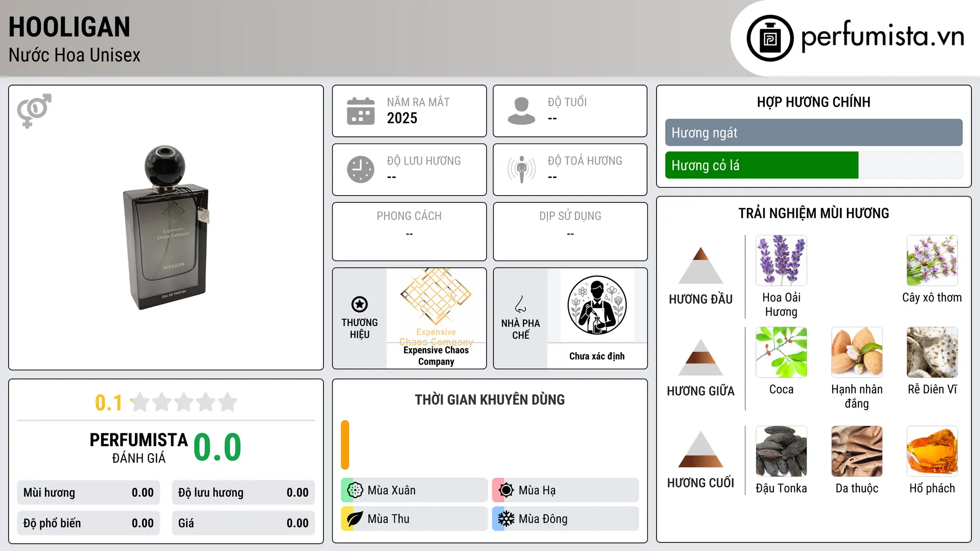Screen dimensions: 980x551
Task: Click the unisex gender symbol icon
Action: pos(34,110)
